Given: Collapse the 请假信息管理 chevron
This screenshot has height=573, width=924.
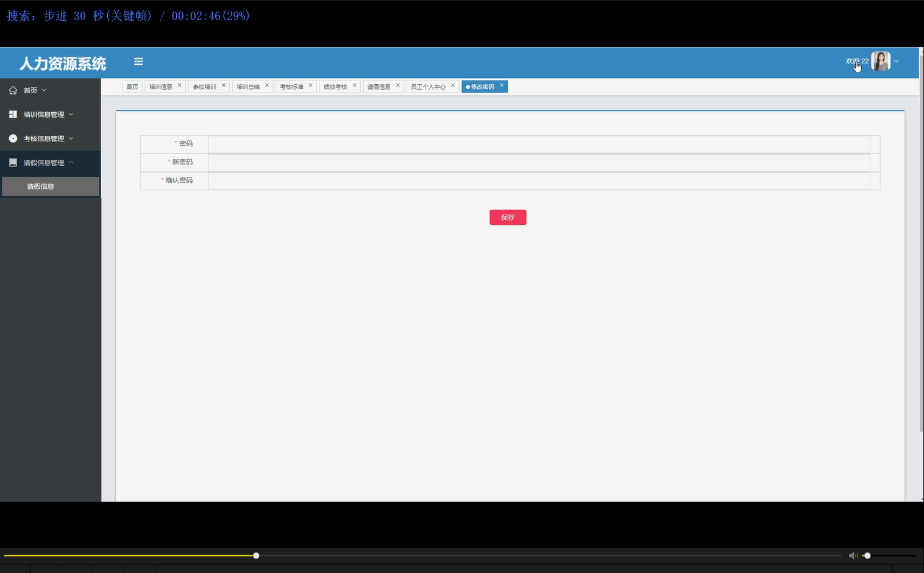Looking at the screenshot, I should tap(71, 162).
